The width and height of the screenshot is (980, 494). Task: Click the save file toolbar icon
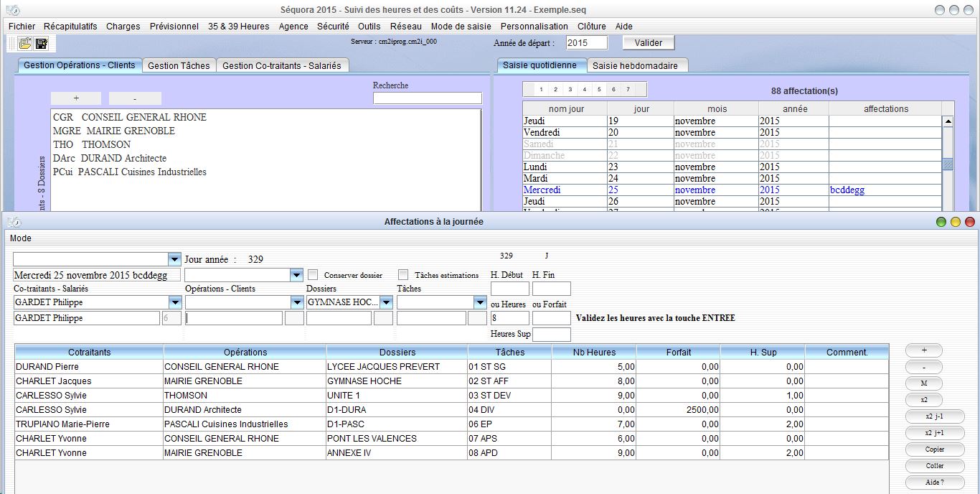tap(42, 43)
